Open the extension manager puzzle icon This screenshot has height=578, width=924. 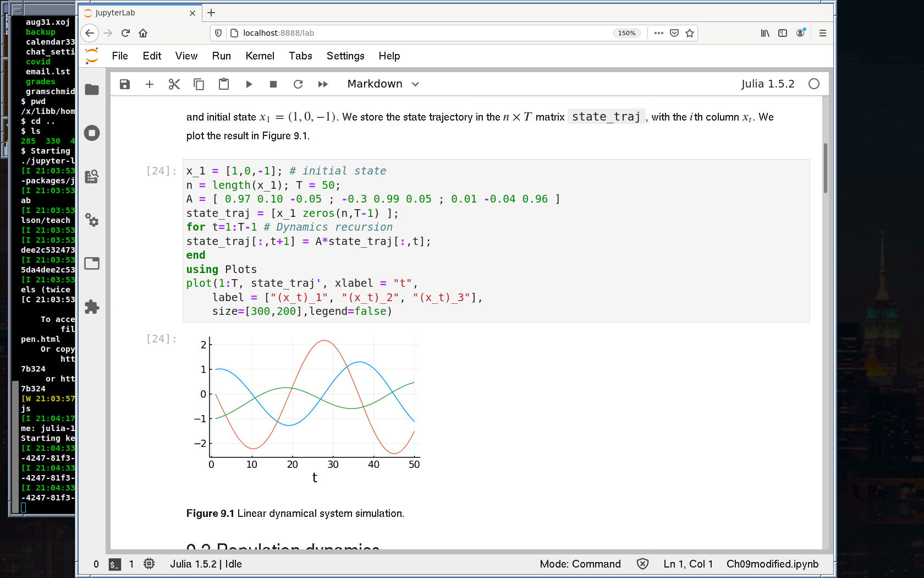point(92,307)
